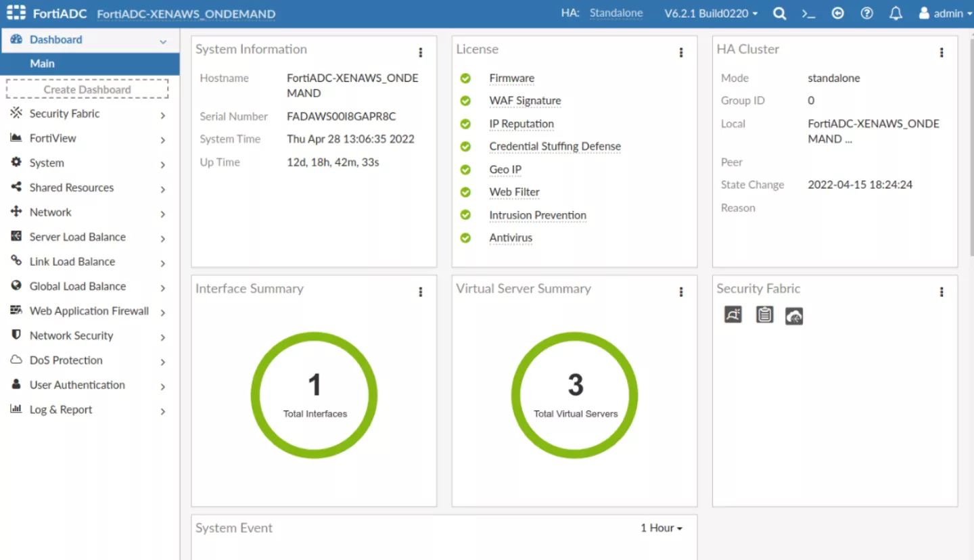Click the circular back-arrow icon in the header

(x=837, y=13)
